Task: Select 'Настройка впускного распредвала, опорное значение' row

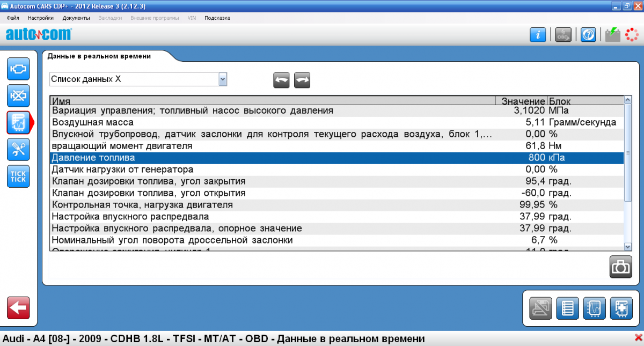Action: coord(336,229)
